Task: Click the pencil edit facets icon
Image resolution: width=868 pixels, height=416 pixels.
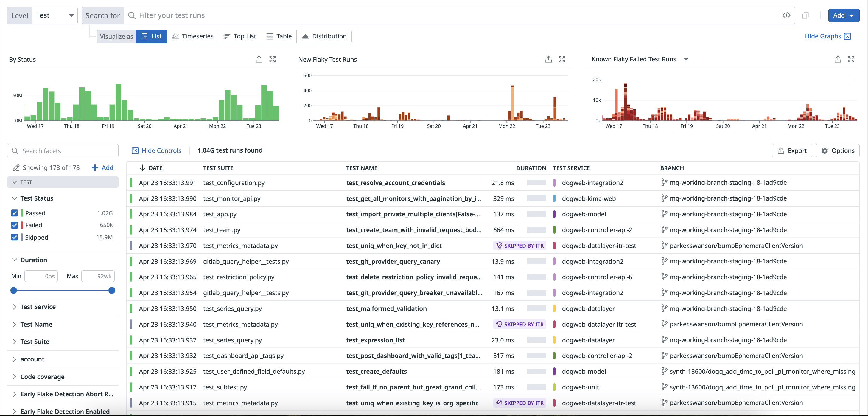Action: pyautogui.click(x=15, y=167)
